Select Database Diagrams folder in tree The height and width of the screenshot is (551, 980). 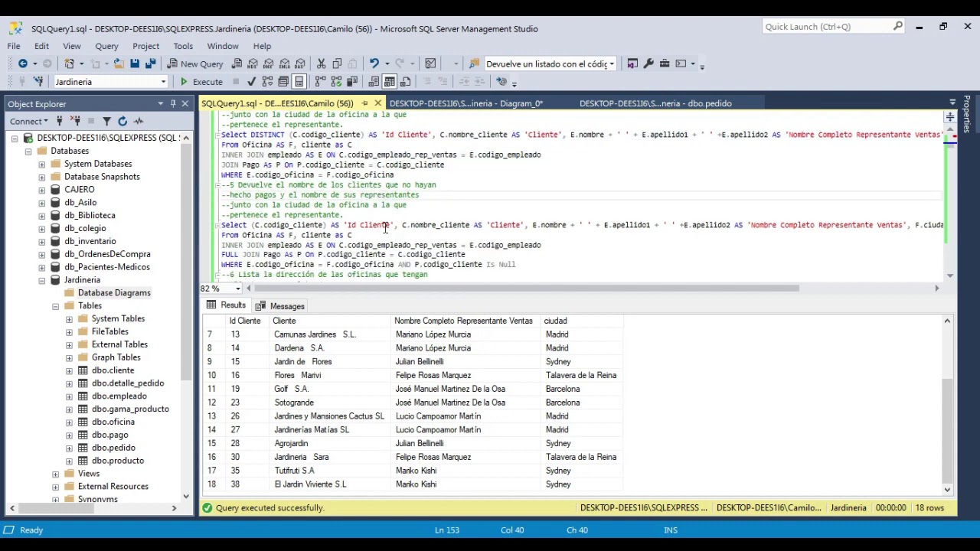tap(114, 293)
